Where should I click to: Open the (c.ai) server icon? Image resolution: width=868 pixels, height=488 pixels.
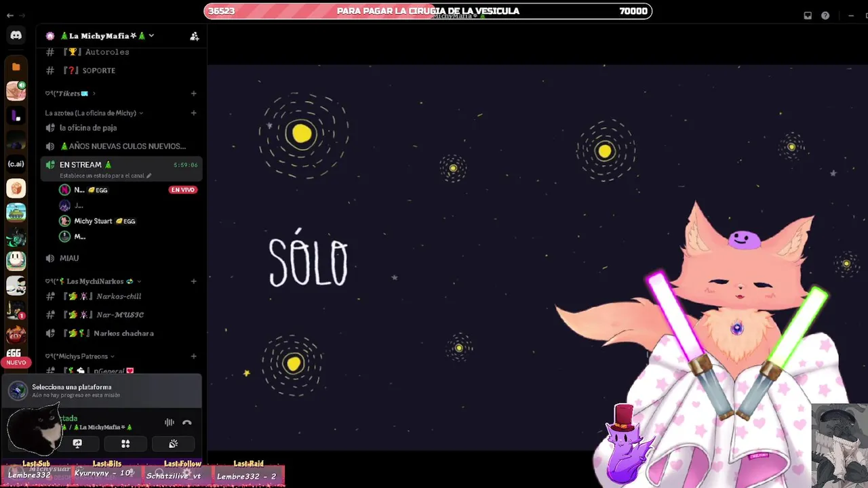(x=16, y=164)
